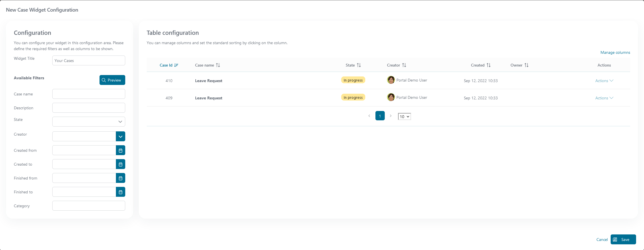This screenshot has height=250, width=644.
Task: Open Created to calendar picker
Action: (x=120, y=164)
